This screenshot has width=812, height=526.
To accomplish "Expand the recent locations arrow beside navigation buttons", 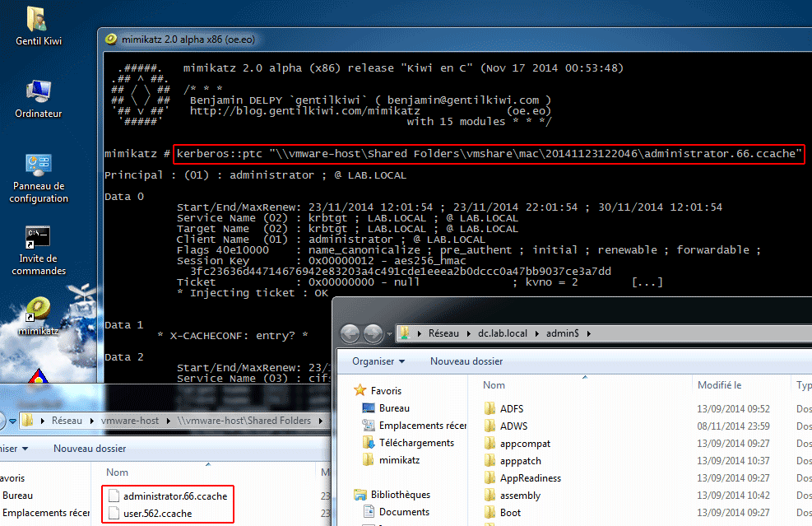I will [389, 333].
